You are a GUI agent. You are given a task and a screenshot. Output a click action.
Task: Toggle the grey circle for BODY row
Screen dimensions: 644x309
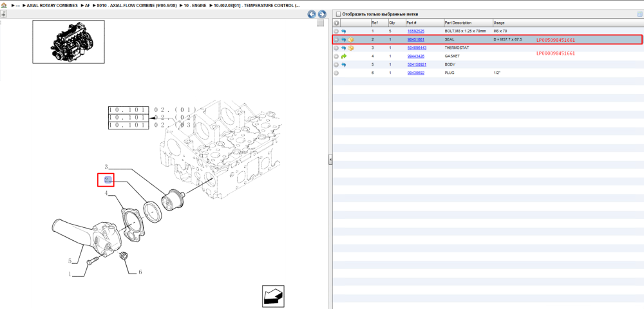[336, 65]
